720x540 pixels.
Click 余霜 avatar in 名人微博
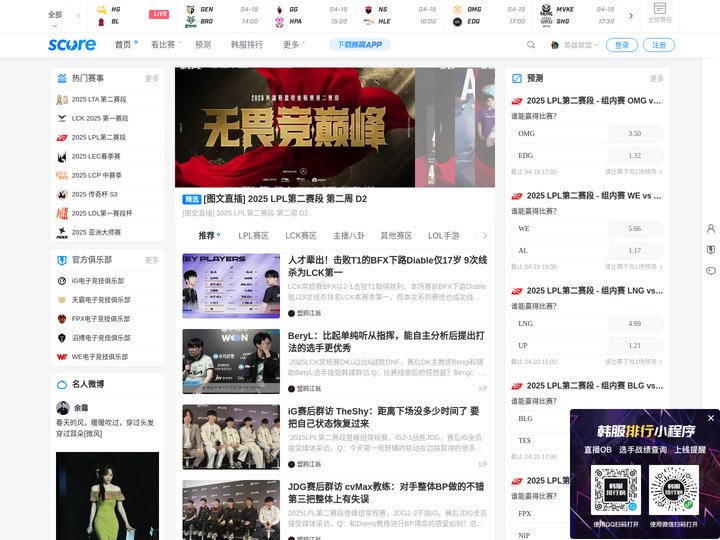pos(63,408)
